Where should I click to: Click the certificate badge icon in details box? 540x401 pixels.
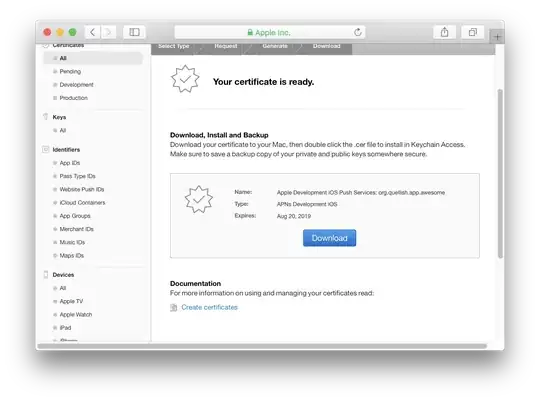(x=199, y=199)
